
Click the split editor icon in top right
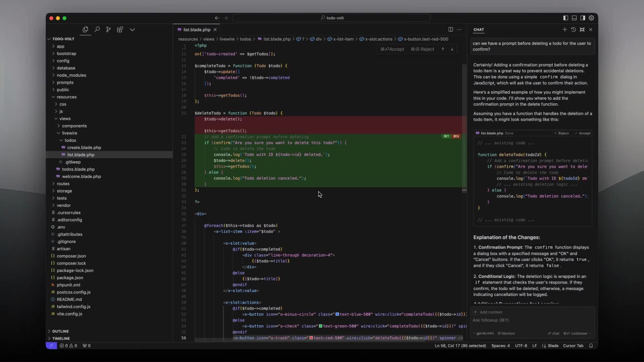coord(451,29)
